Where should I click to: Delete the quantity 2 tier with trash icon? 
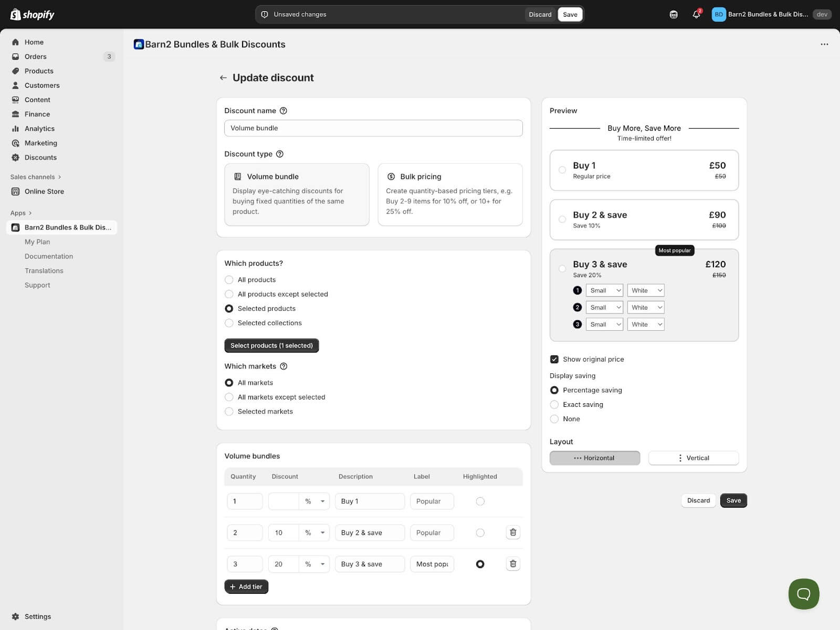pyautogui.click(x=513, y=532)
